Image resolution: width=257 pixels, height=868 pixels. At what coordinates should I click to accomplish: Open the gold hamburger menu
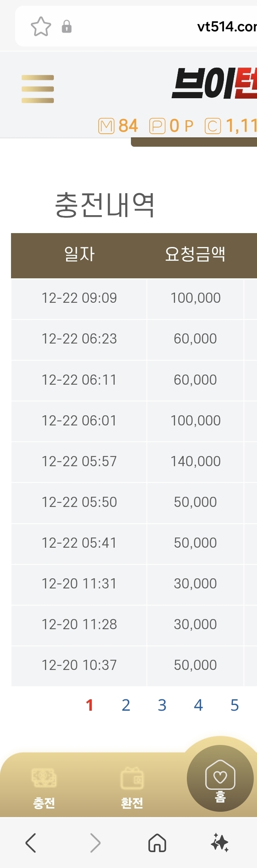pos(38,89)
